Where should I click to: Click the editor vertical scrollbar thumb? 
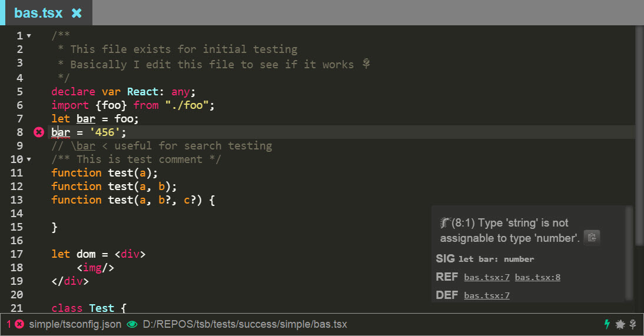click(639, 135)
